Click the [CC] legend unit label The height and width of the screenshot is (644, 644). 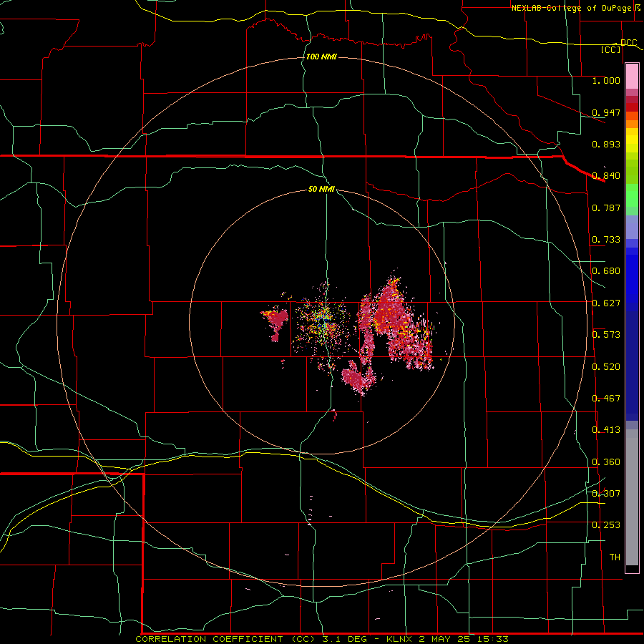point(611,49)
